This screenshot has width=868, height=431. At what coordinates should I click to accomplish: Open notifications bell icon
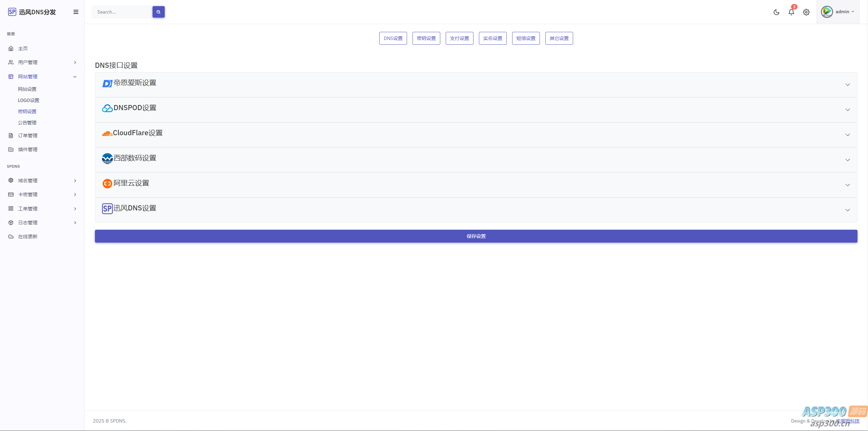791,12
